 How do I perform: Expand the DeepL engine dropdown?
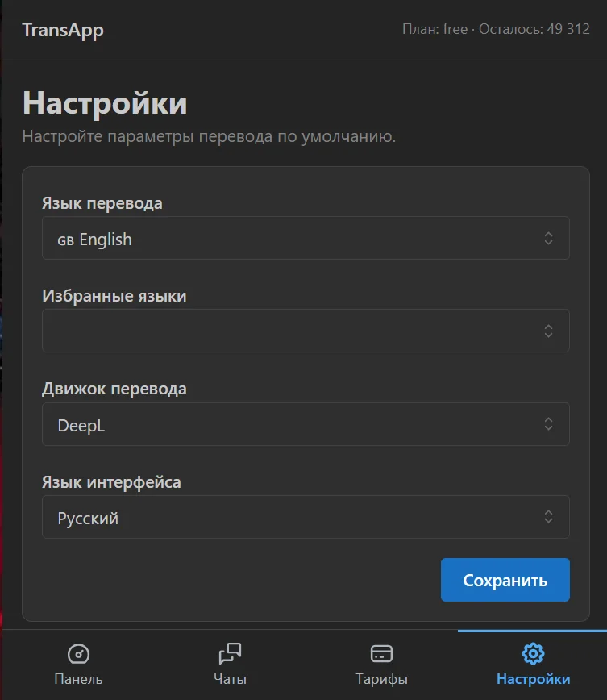pyautogui.click(x=306, y=424)
